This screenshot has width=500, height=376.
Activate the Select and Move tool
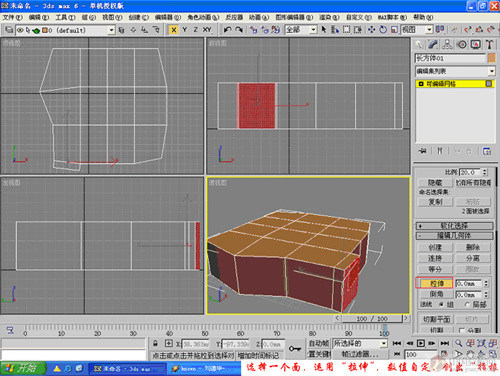click(x=371, y=30)
